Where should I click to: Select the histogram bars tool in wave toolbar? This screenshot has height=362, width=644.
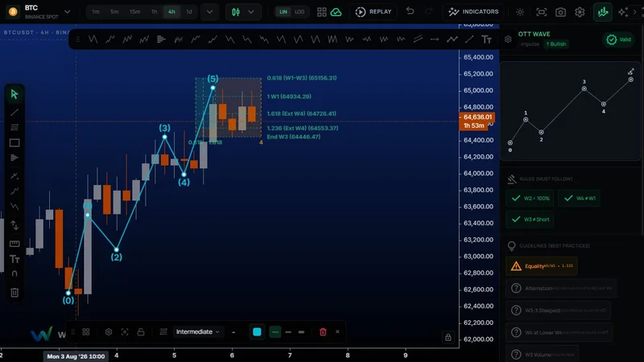(161, 39)
